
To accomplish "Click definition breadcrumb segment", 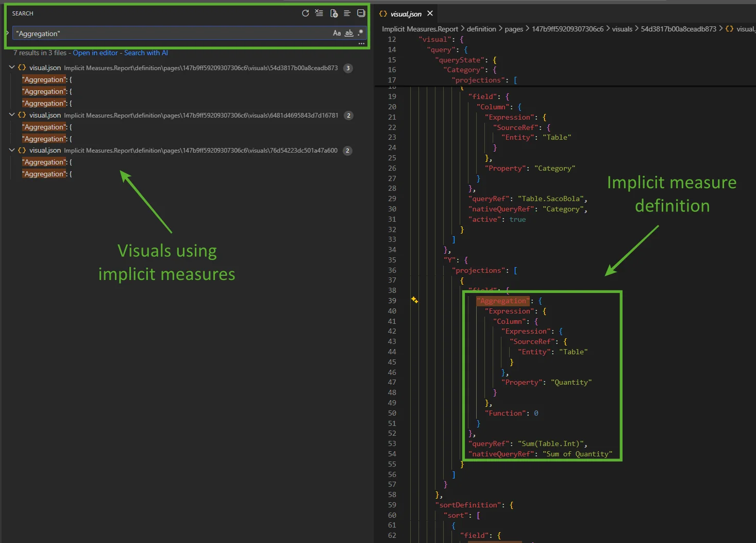I will pyautogui.click(x=481, y=29).
